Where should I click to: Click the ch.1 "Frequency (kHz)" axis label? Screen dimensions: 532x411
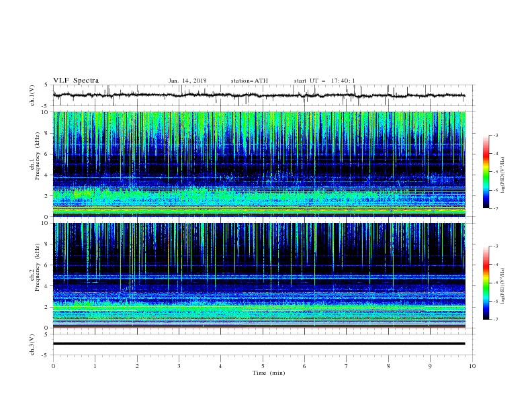pyautogui.click(x=38, y=154)
